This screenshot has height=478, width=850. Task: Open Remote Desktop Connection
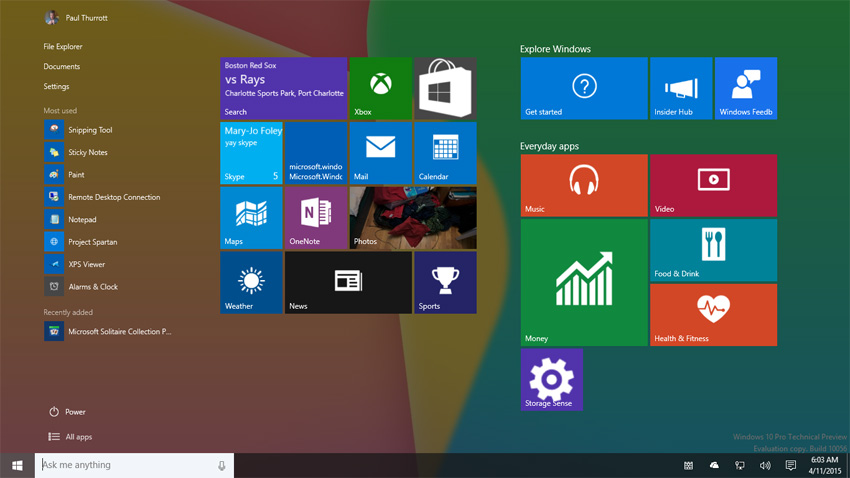point(102,197)
